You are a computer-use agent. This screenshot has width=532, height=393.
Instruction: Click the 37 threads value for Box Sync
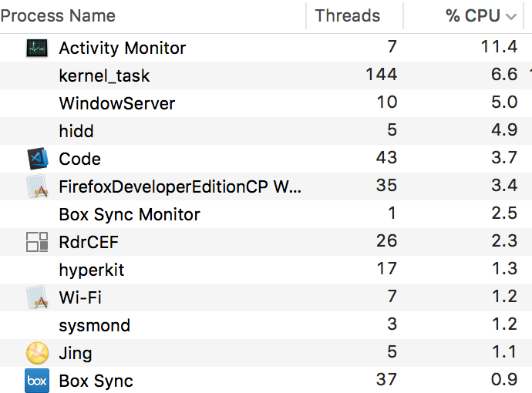tap(386, 379)
